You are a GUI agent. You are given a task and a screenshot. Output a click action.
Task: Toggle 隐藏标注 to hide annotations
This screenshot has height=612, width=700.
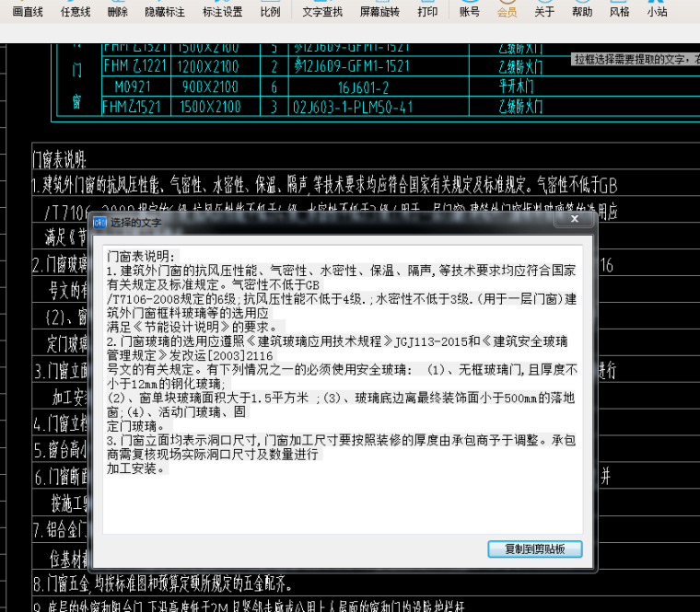point(165,12)
